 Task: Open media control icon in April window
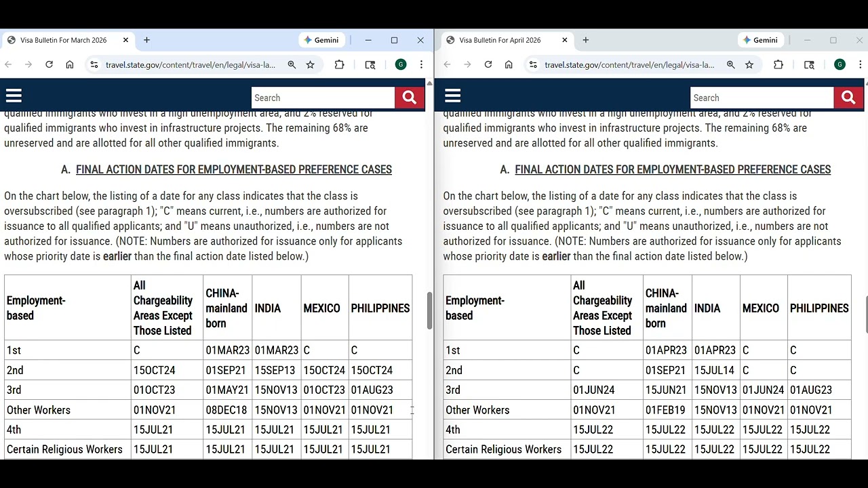coord(809,64)
